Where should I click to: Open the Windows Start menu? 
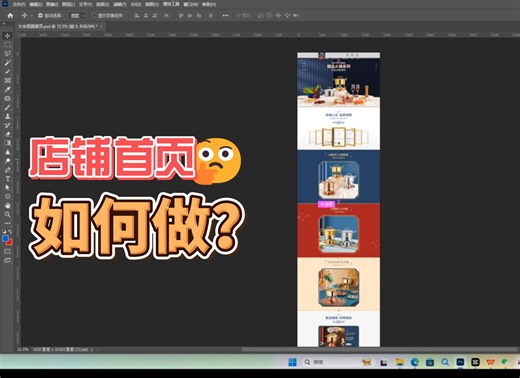[292, 362]
